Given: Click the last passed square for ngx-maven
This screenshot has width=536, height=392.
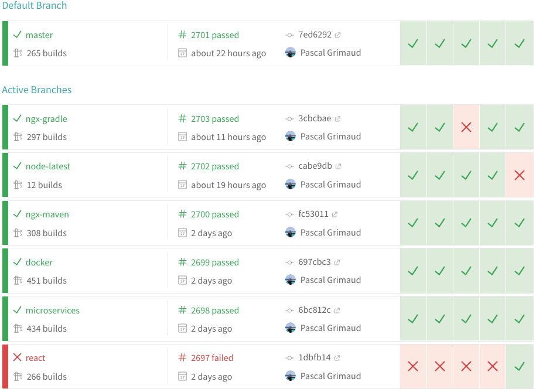Looking at the screenshot, I should click(519, 223).
